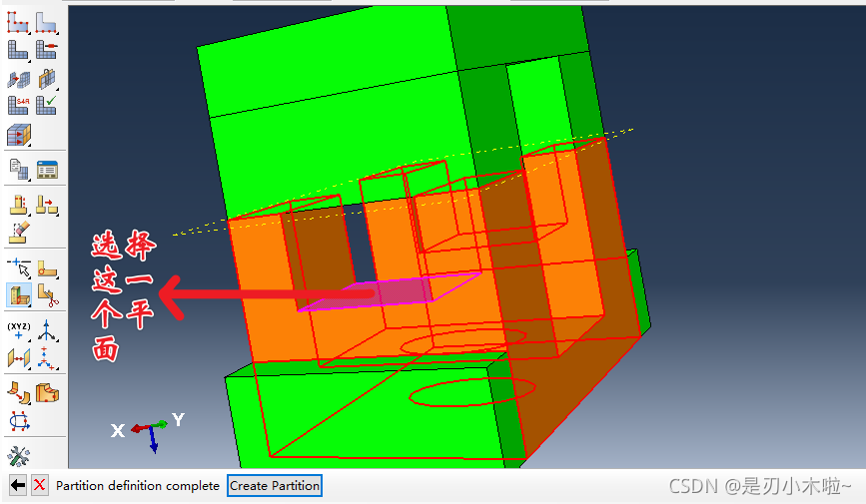Click the Verify Mesh checkmark icon
The image size is (866, 504).
coord(47,105)
